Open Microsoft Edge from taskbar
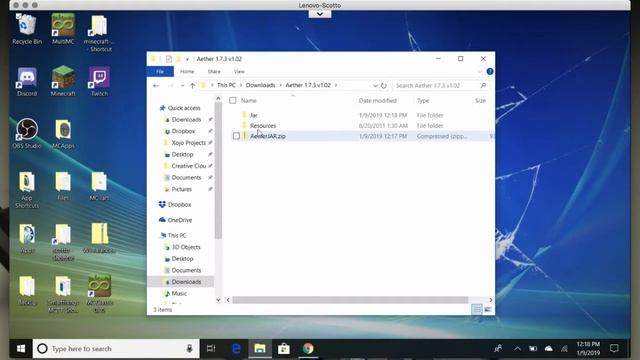 [236, 349]
